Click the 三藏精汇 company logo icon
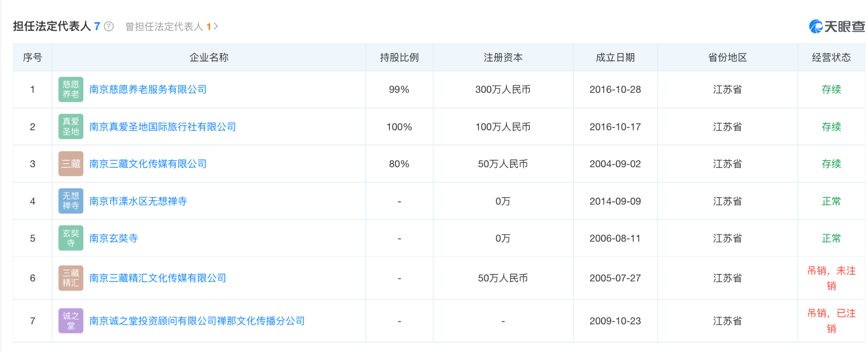The height and width of the screenshot is (353, 868). 71,278
